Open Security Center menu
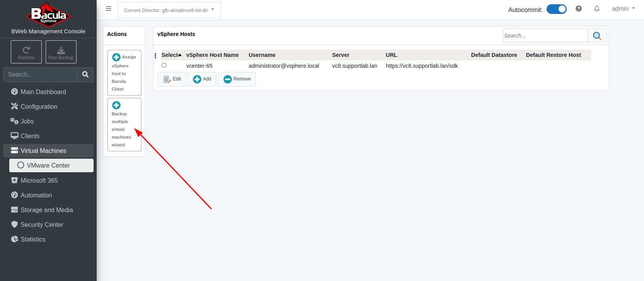The image size is (644, 281). pyautogui.click(x=48, y=224)
